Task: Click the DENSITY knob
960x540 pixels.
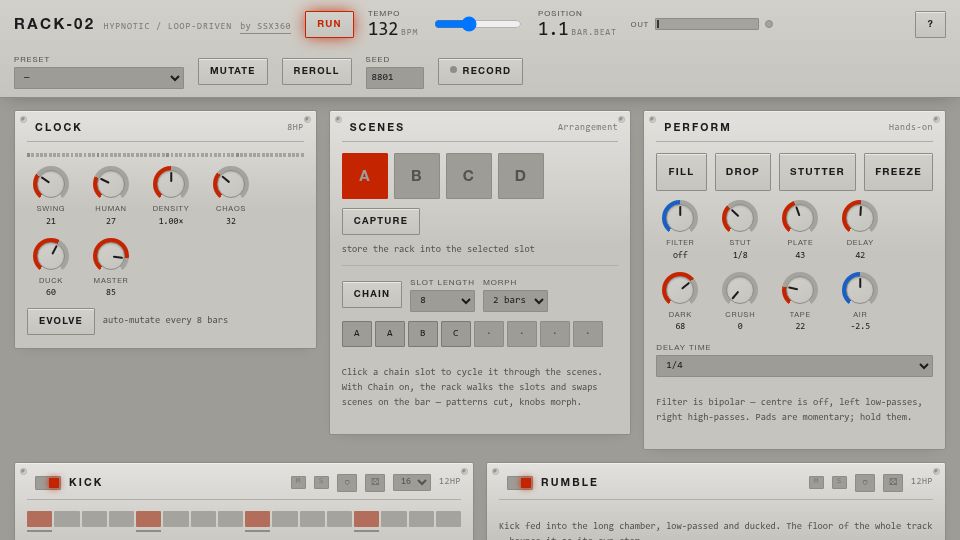Action: tap(170, 183)
